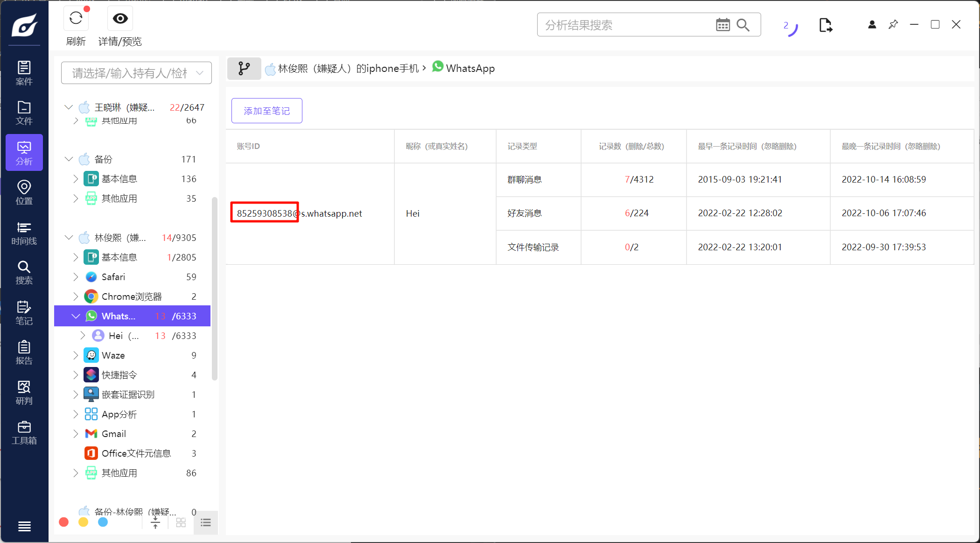Open the 研判 sidebar tab
The image size is (980, 543).
(24, 393)
